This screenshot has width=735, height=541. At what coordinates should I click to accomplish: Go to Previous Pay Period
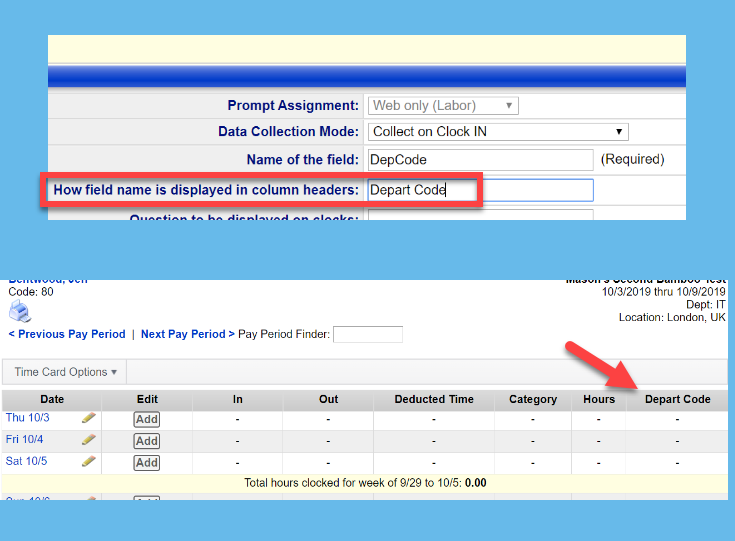67,334
